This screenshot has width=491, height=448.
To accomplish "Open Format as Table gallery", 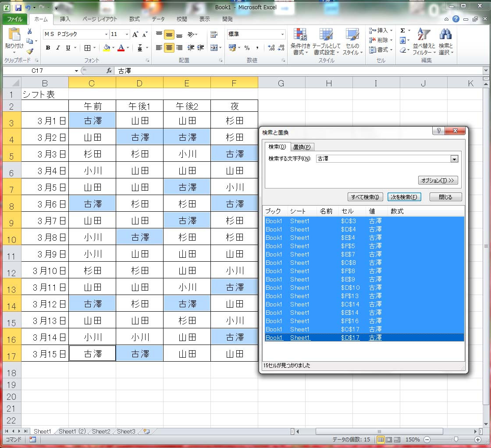I will tap(326, 41).
